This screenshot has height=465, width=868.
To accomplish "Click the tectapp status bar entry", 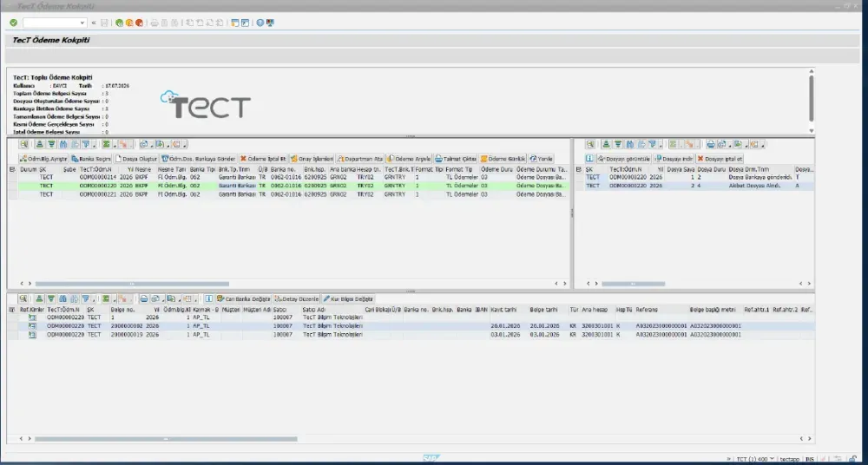I will coord(789,460).
